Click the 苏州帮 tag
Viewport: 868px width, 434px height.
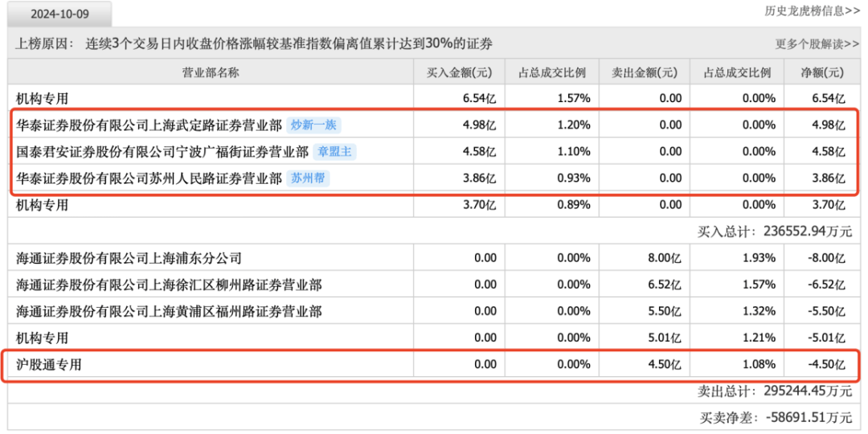pyautogui.click(x=309, y=178)
